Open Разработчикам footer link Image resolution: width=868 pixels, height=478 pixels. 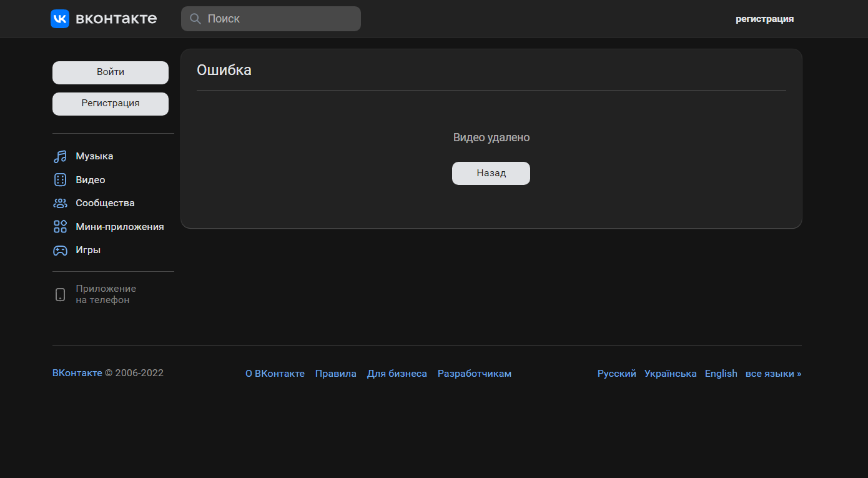coord(475,374)
